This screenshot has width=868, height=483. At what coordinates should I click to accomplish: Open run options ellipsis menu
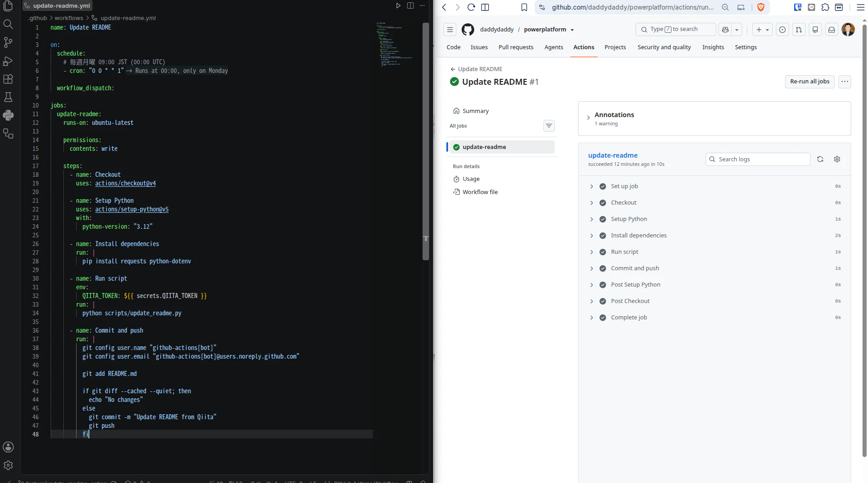845,82
